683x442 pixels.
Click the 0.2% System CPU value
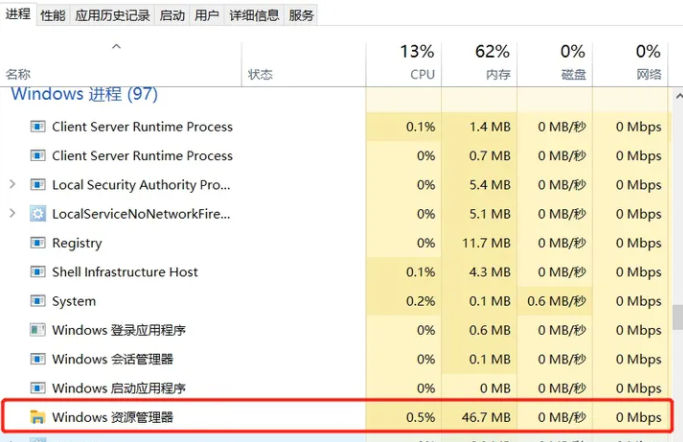point(420,301)
